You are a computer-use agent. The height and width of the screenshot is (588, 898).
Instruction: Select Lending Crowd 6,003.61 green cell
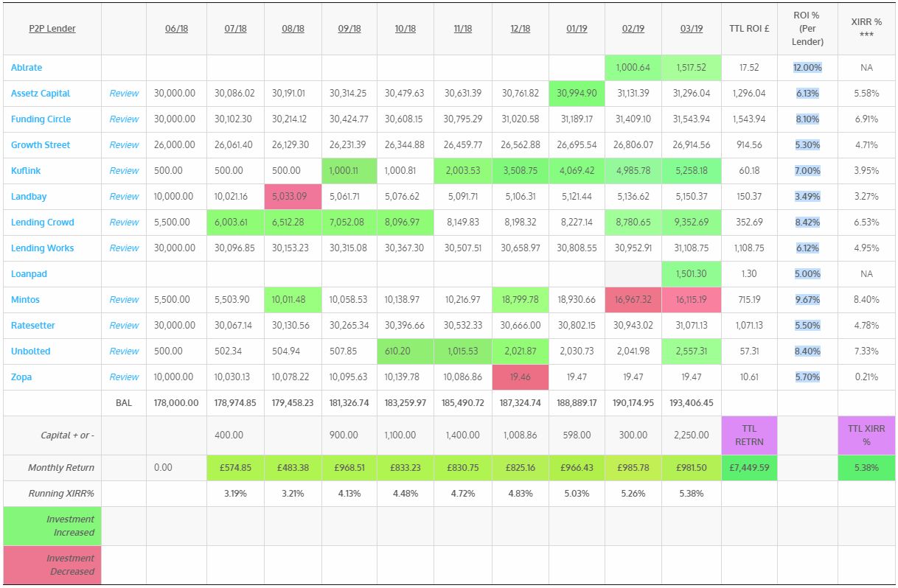(235, 223)
